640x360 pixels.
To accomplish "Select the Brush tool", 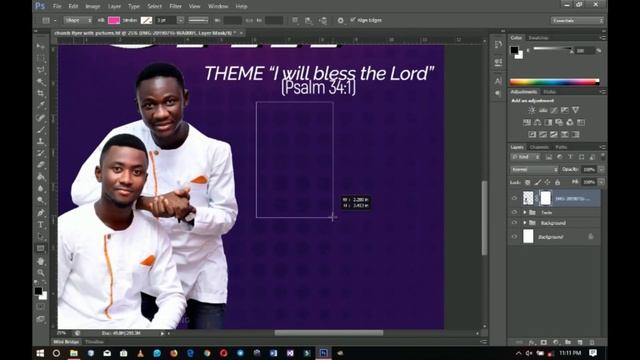I will pos(40,130).
